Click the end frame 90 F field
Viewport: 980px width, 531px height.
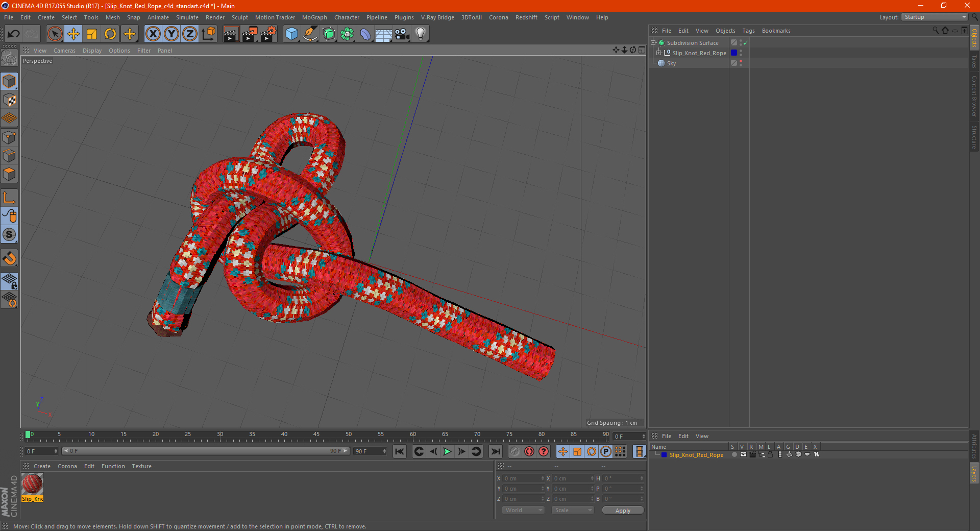pyautogui.click(x=369, y=451)
